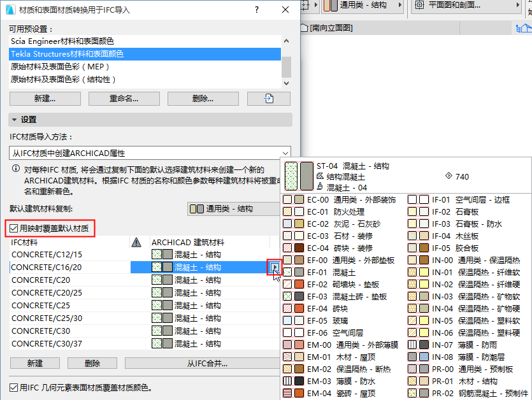The image size is (532, 400).
Task: Collapse the 设置 section
Action: pos(14,119)
